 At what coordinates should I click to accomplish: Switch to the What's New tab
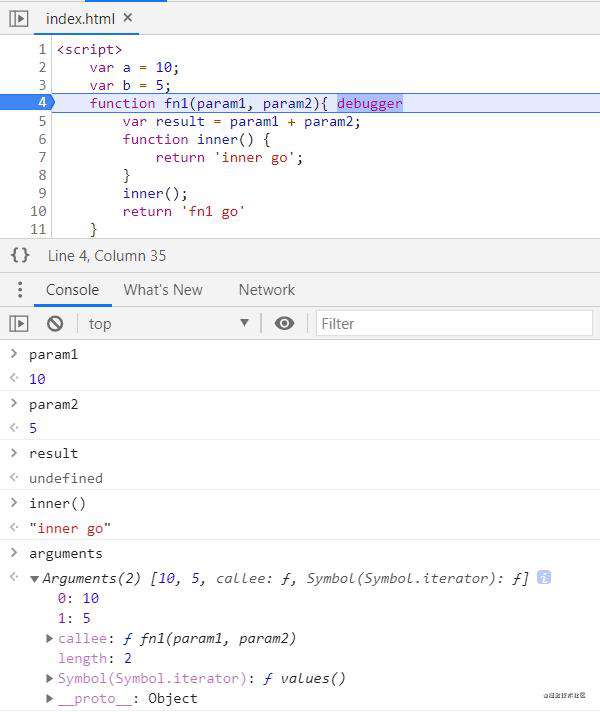163,290
